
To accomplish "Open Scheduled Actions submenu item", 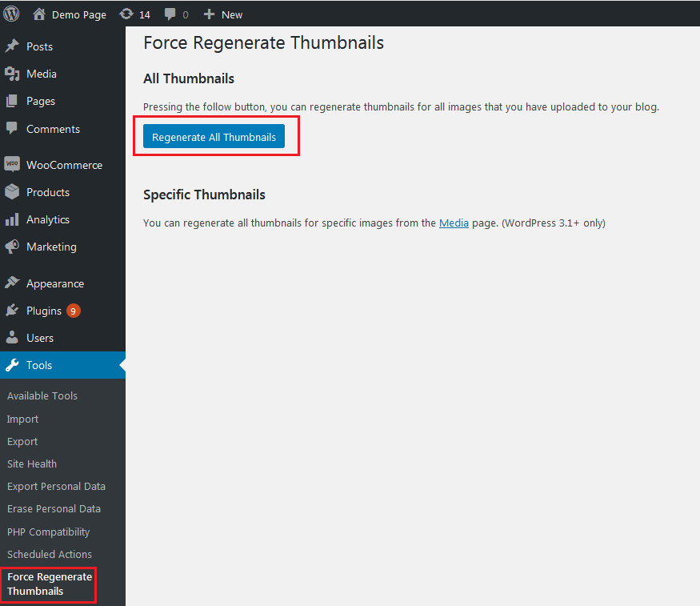I will coord(50,554).
